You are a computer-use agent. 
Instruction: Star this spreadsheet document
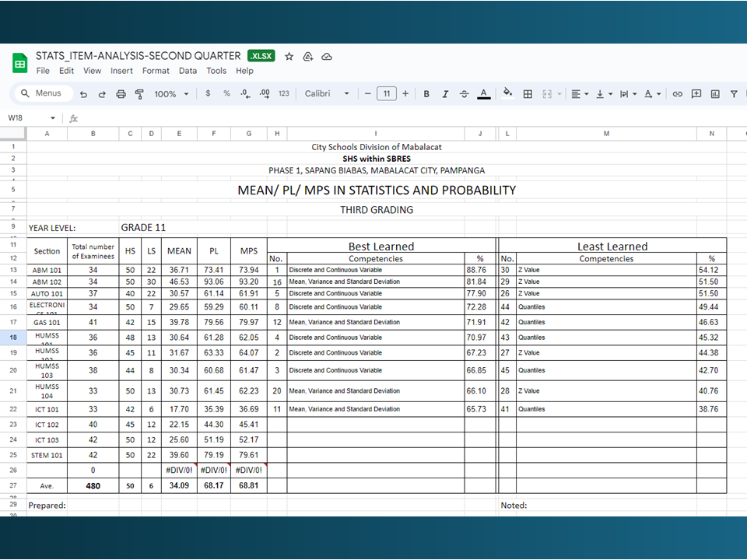(289, 57)
